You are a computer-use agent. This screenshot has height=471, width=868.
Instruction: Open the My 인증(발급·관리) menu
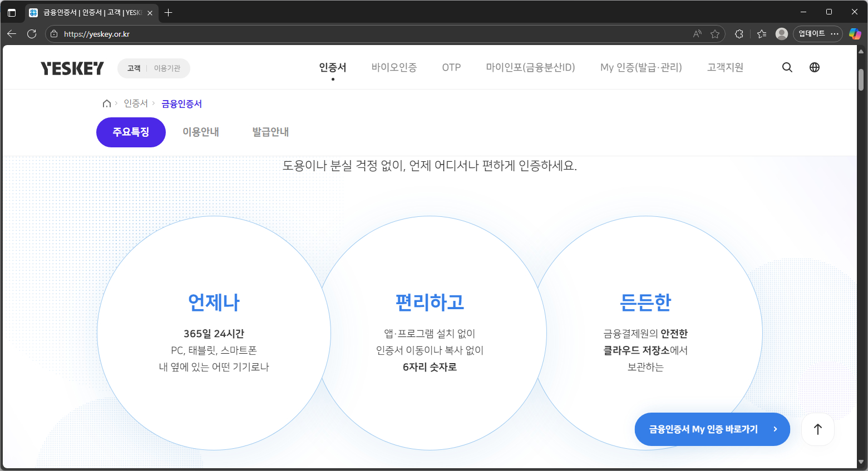point(640,67)
